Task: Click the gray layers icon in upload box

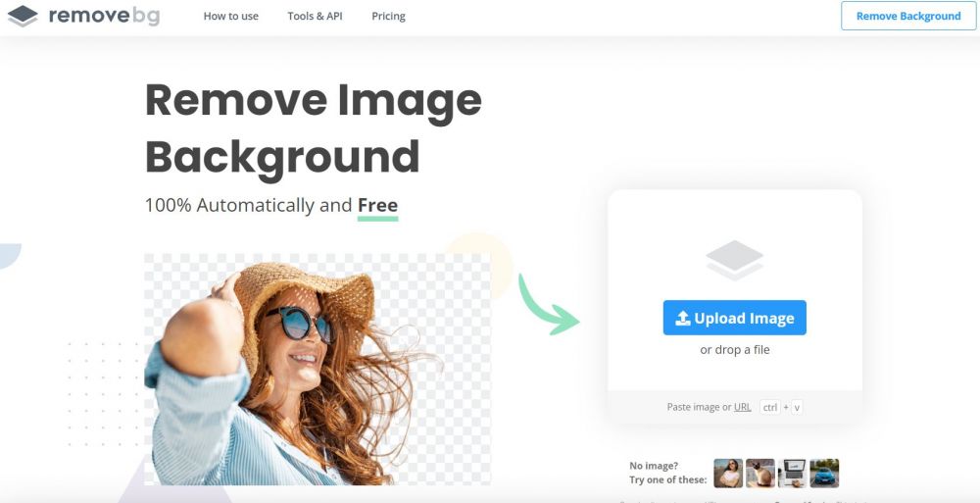Action: tap(734, 260)
